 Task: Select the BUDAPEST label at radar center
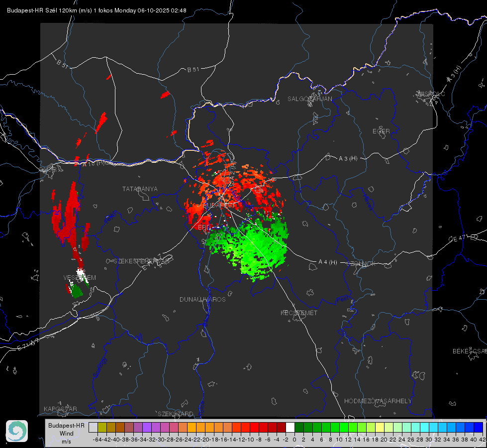219,205
